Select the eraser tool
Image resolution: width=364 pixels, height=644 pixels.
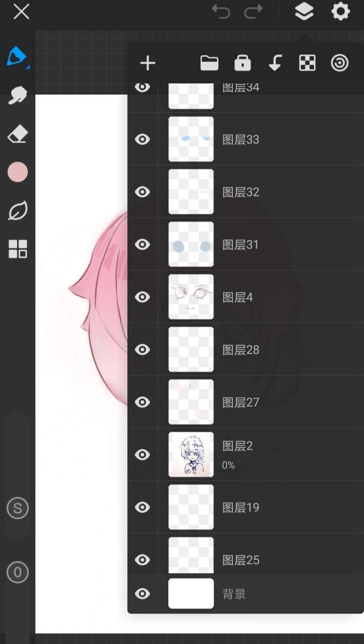18,134
